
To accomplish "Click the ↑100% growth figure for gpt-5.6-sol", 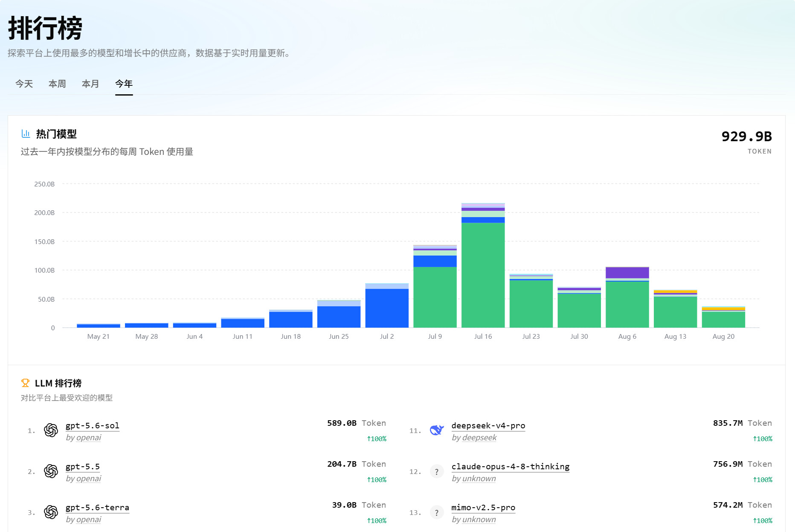I will [377, 439].
